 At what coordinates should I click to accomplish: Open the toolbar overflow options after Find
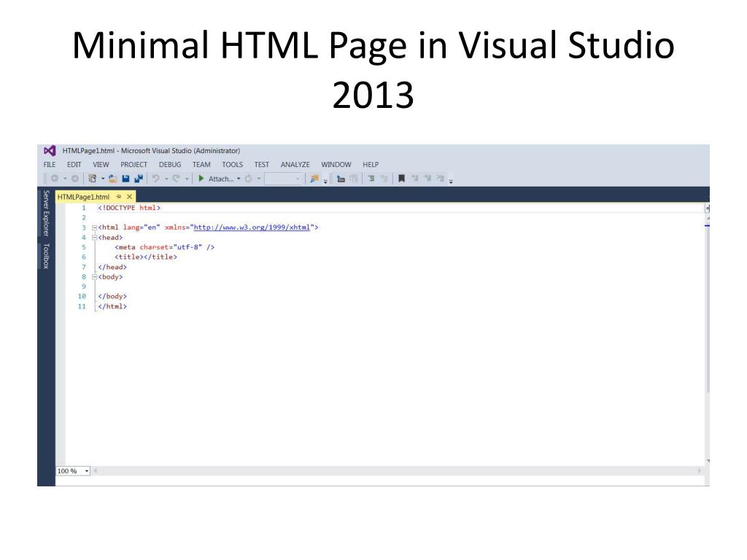coord(325,181)
